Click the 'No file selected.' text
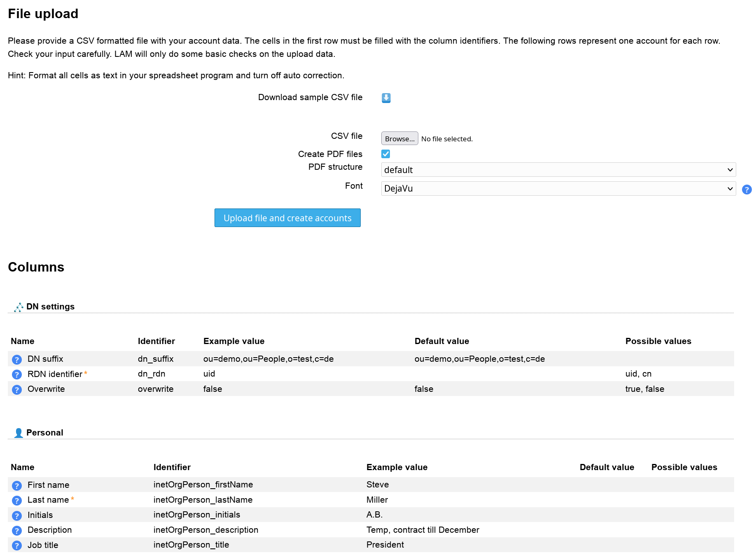 pyautogui.click(x=447, y=139)
